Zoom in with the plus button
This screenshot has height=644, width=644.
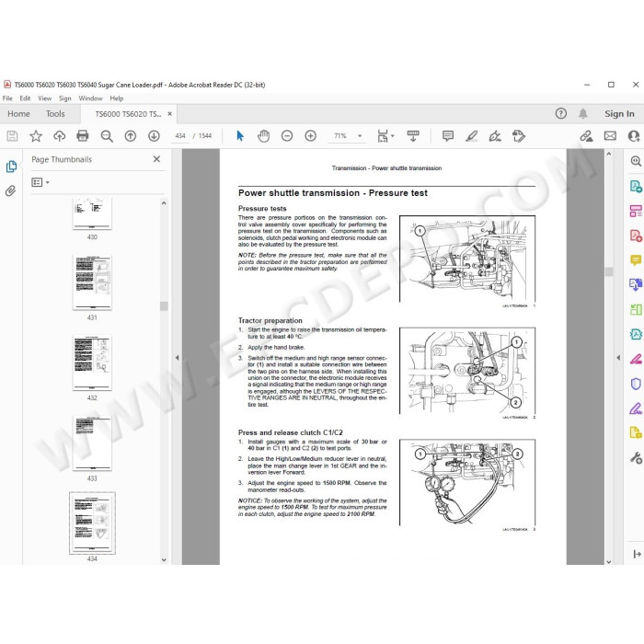[x=311, y=136]
